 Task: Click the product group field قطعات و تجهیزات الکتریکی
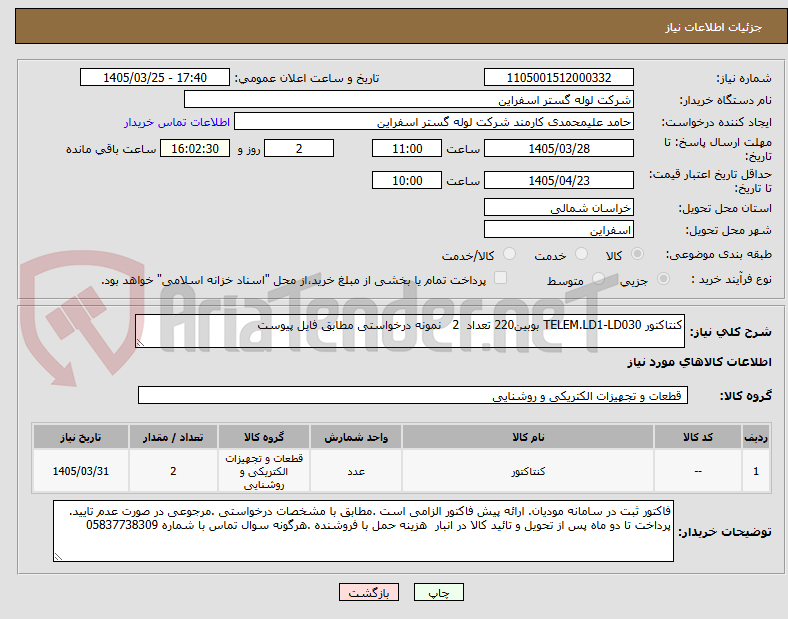[413, 395]
